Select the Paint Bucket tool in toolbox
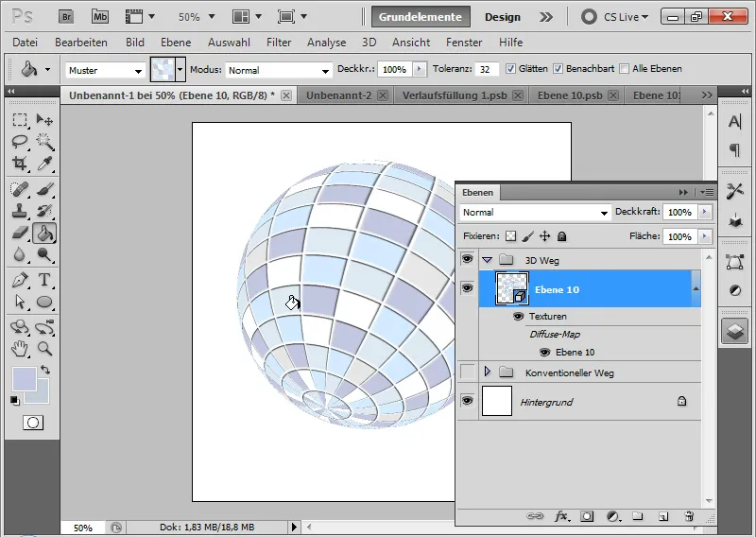The width and height of the screenshot is (756, 537). [x=44, y=234]
